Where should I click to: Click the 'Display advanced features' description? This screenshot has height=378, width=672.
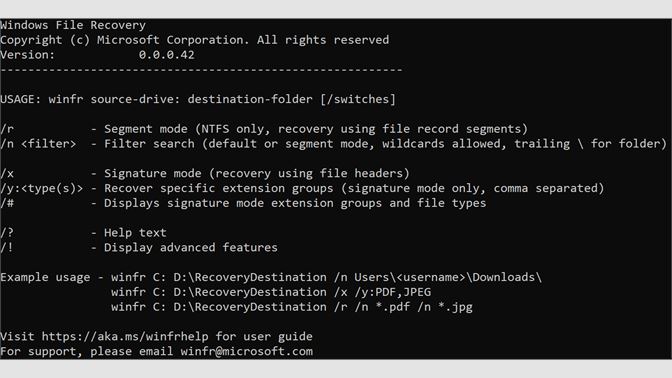point(191,248)
